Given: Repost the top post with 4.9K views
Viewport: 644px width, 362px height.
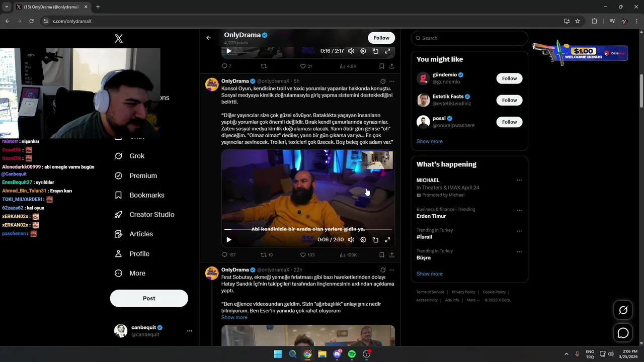Looking at the screenshot, I should click(264, 66).
